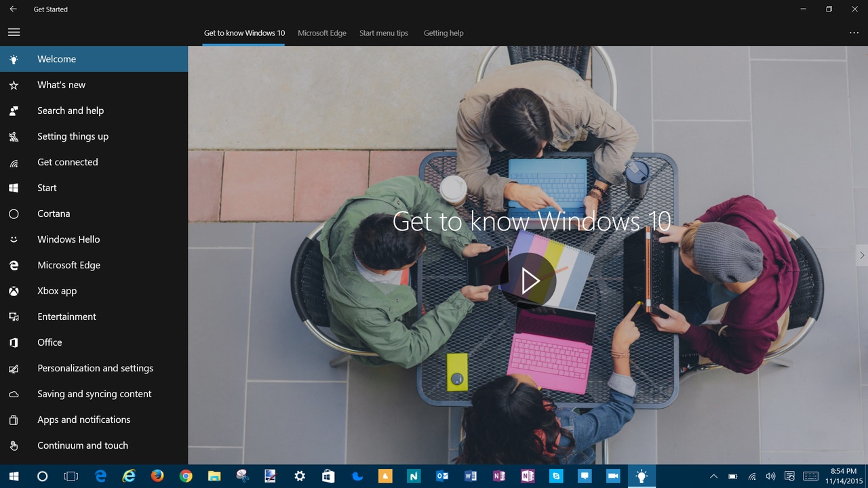
Task: Open Task View on the taskbar
Action: pos(71,476)
